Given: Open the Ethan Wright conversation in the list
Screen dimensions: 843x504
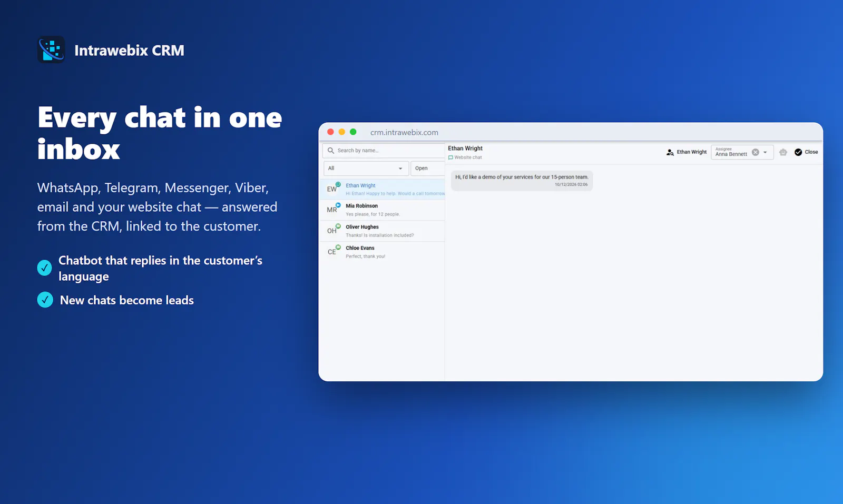Looking at the screenshot, I should pyautogui.click(x=382, y=189).
